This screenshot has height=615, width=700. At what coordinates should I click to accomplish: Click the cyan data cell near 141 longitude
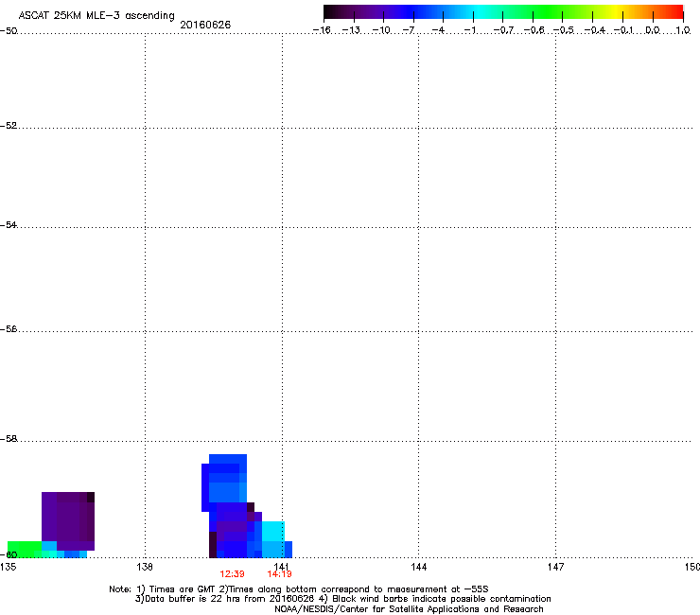272,531
